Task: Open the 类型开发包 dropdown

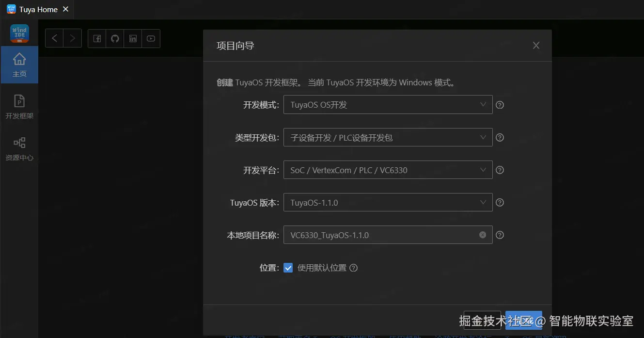Action: [x=388, y=137]
